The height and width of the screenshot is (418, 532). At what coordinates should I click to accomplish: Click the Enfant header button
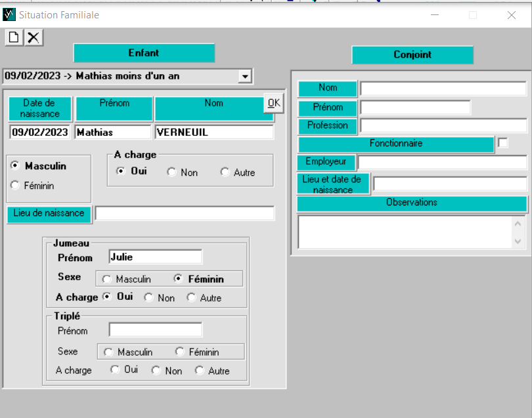point(144,53)
